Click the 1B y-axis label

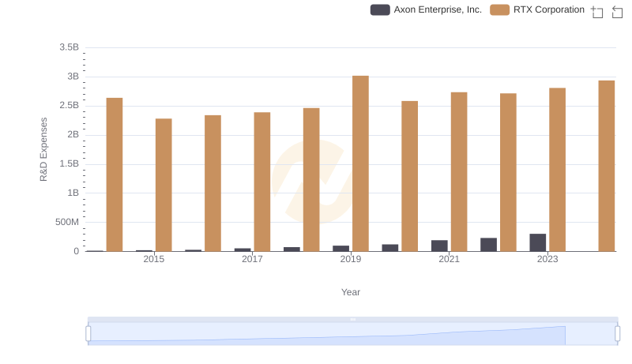tap(73, 193)
